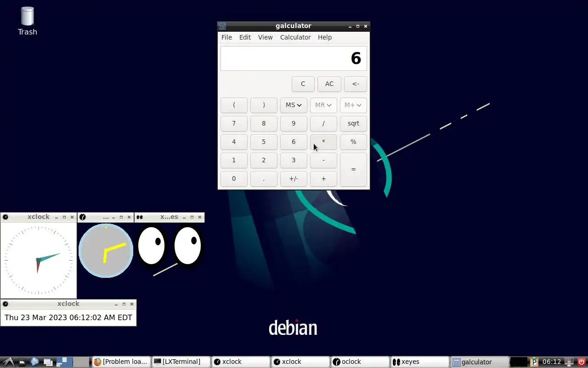The height and width of the screenshot is (368, 588).
Task: Click the number 6 key on the keypad
Action: pos(294,142)
